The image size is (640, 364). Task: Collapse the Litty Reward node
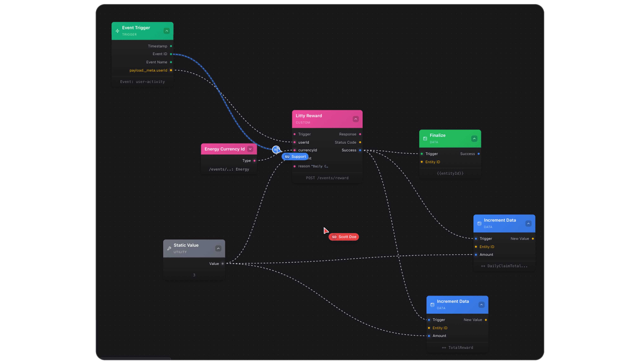[355, 119]
